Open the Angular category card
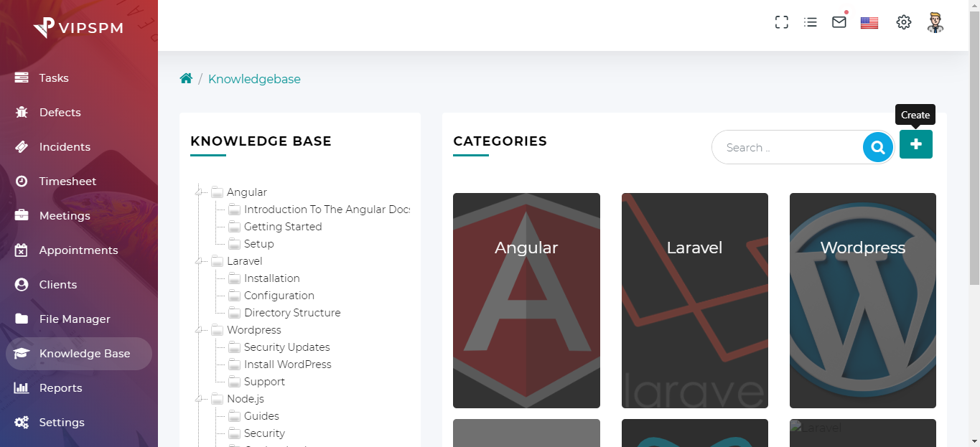Image resolution: width=980 pixels, height=447 pixels. [526, 300]
